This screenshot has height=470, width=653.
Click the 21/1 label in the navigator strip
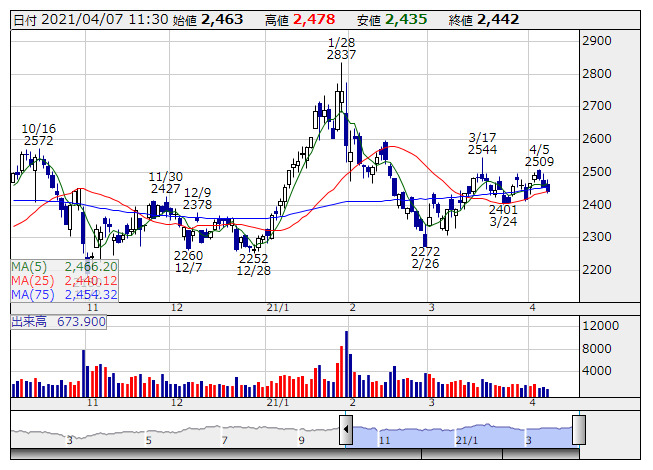tap(467, 440)
